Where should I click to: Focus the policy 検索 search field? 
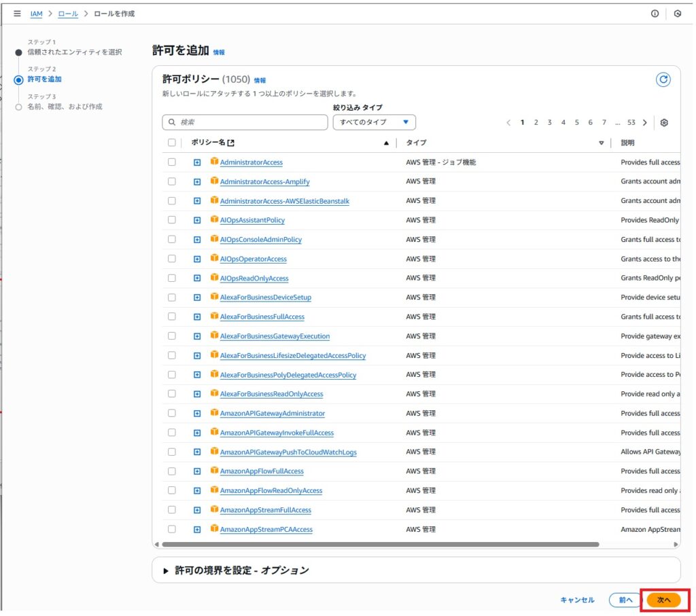[x=245, y=122]
